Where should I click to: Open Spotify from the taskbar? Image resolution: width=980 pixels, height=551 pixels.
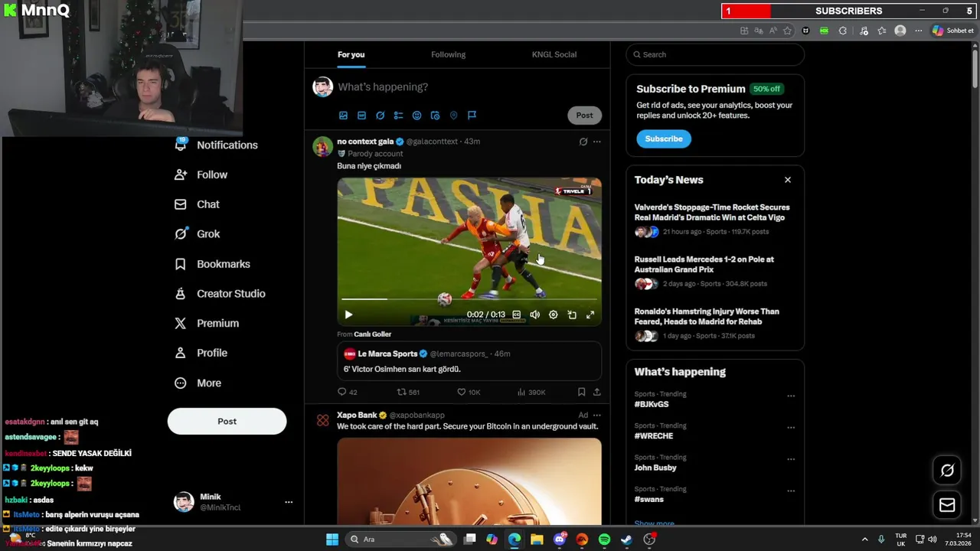click(604, 540)
